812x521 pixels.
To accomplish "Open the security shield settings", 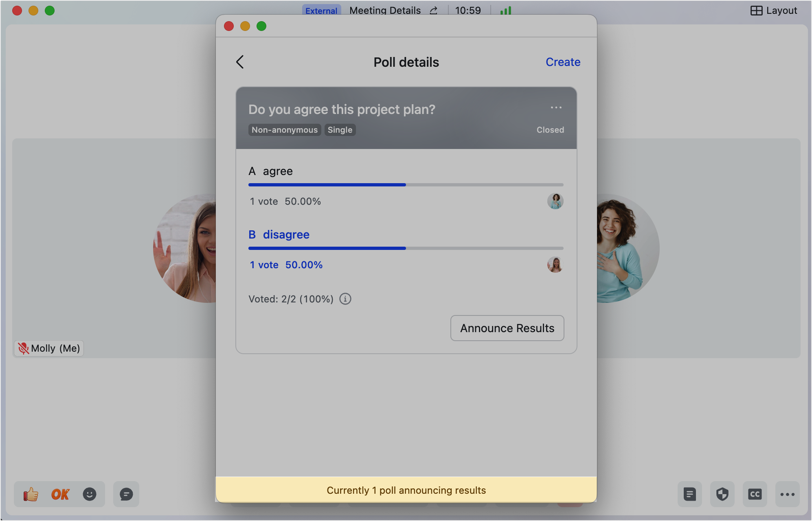I will click(722, 495).
